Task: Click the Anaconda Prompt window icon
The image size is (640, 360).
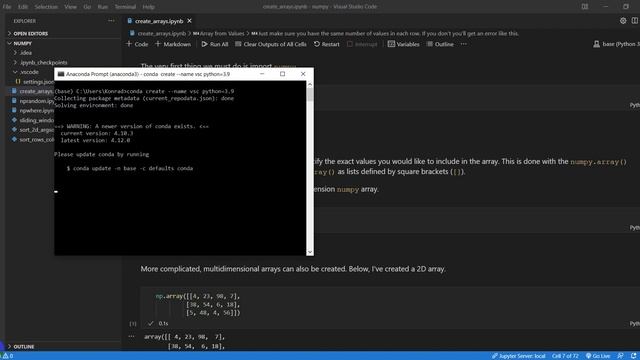Action: click(61, 74)
